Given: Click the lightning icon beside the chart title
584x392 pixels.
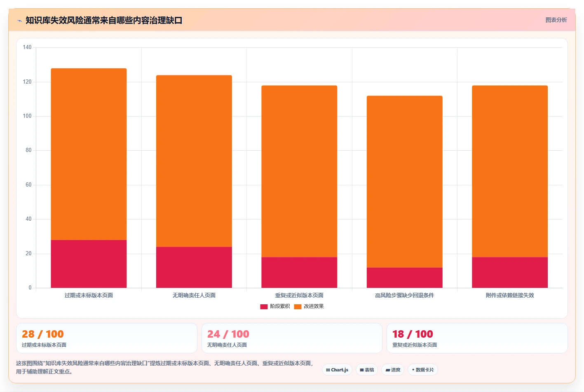Looking at the screenshot, I should [19, 21].
